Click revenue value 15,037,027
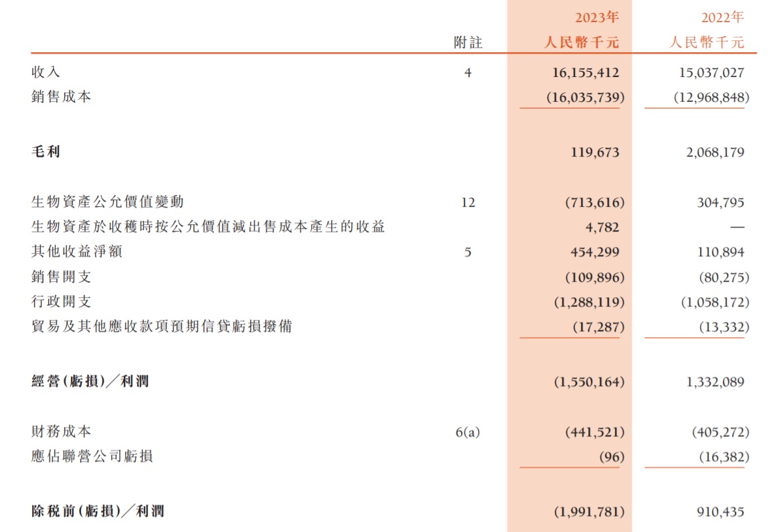 pyautogui.click(x=711, y=73)
